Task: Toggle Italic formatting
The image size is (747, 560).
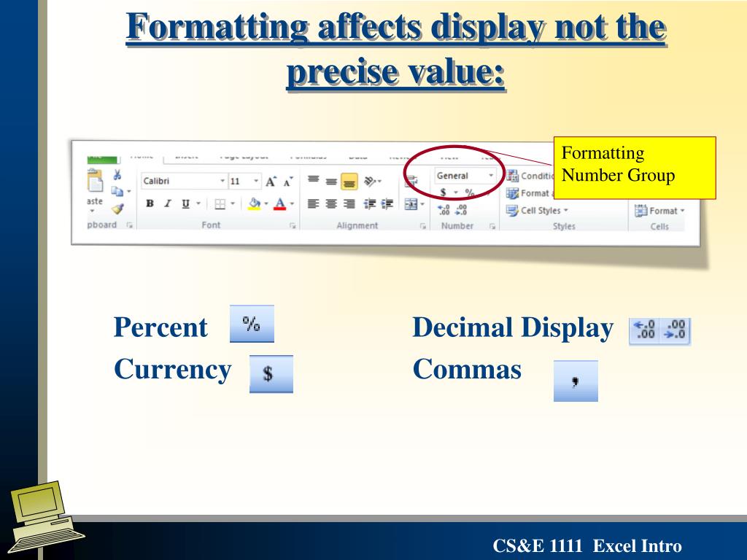Action: click(167, 204)
